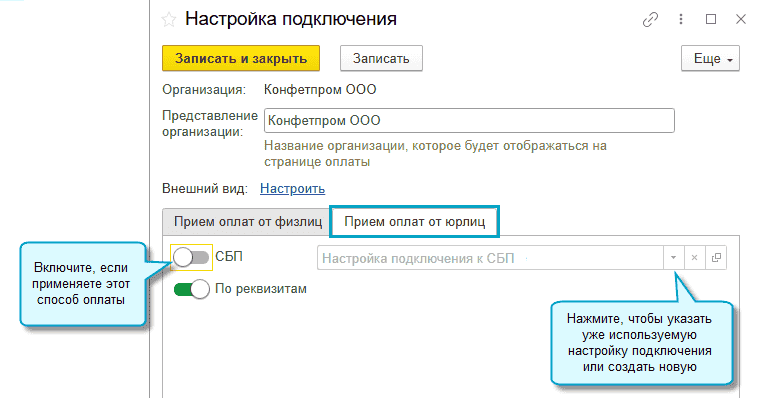Open the Еще dropdown menu
The height and width of the screenshot is (398, 762).
tap(710, 58)
